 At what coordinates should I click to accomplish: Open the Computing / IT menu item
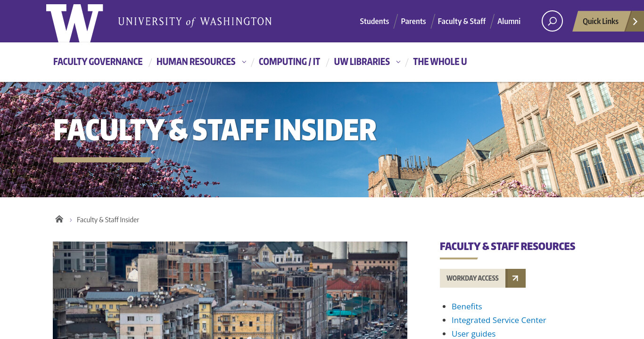coord(289,62)
